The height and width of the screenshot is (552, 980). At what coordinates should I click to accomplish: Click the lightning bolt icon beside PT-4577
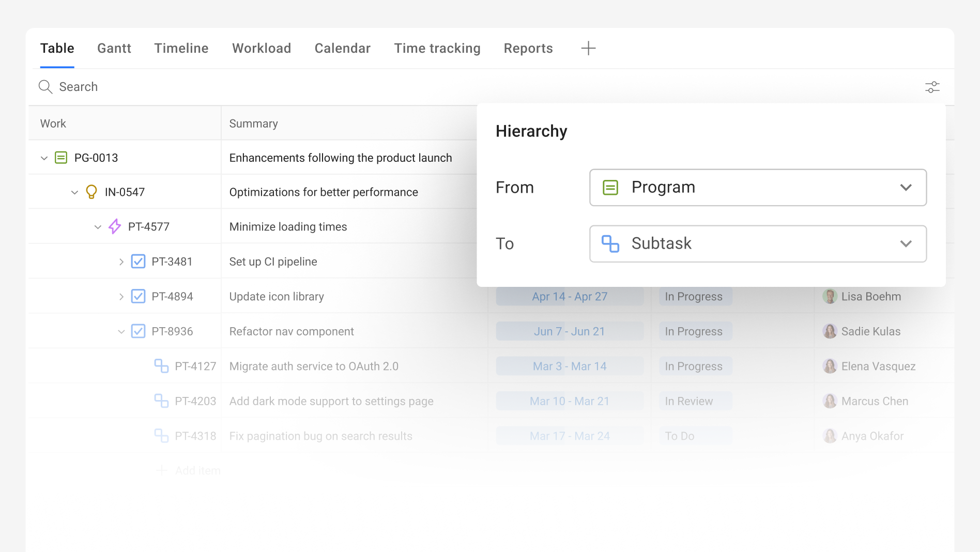[115, 226]
